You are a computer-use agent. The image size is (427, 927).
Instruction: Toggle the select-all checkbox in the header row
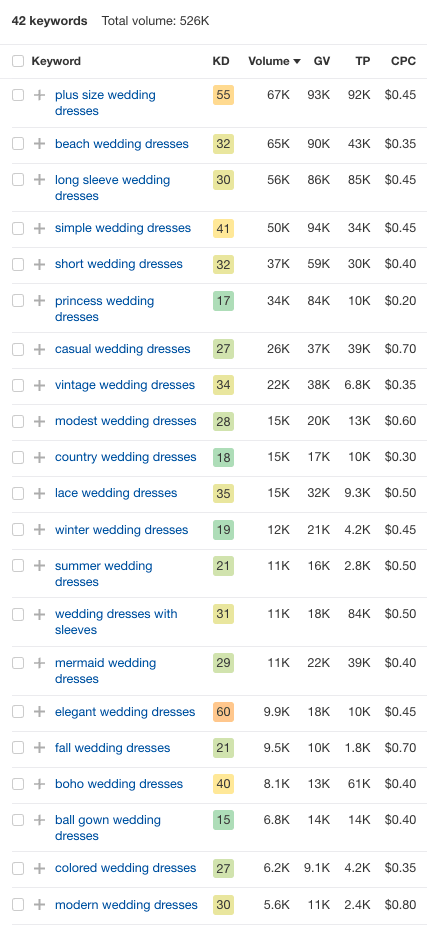click(18, 61)
